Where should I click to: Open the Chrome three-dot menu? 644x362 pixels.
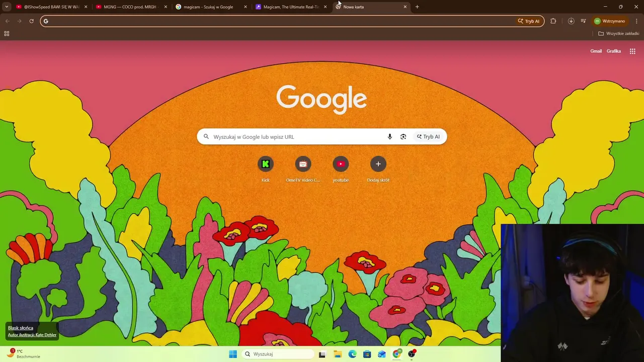pyautogui.click(x=637, y=21)
